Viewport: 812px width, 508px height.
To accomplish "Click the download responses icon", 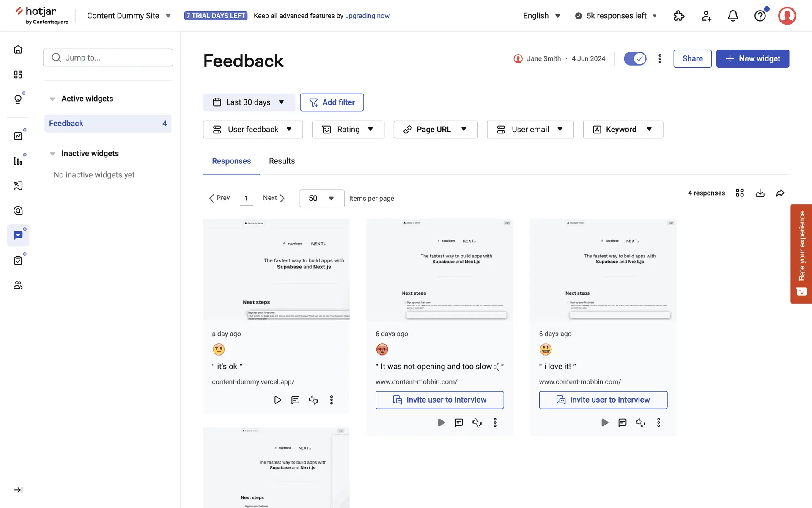I will [x=760, y=193].
